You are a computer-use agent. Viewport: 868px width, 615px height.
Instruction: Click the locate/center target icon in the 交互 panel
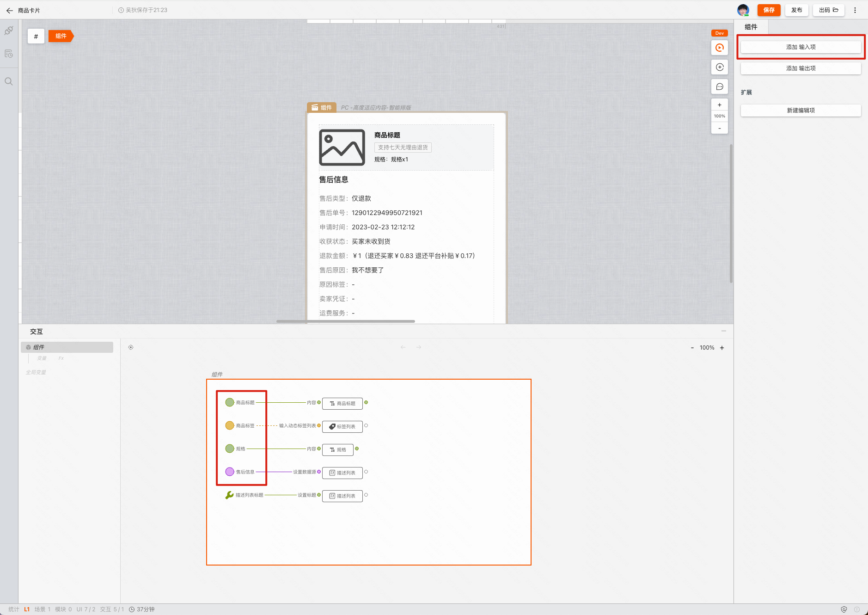pyautogui.click(x=131, y=347)
